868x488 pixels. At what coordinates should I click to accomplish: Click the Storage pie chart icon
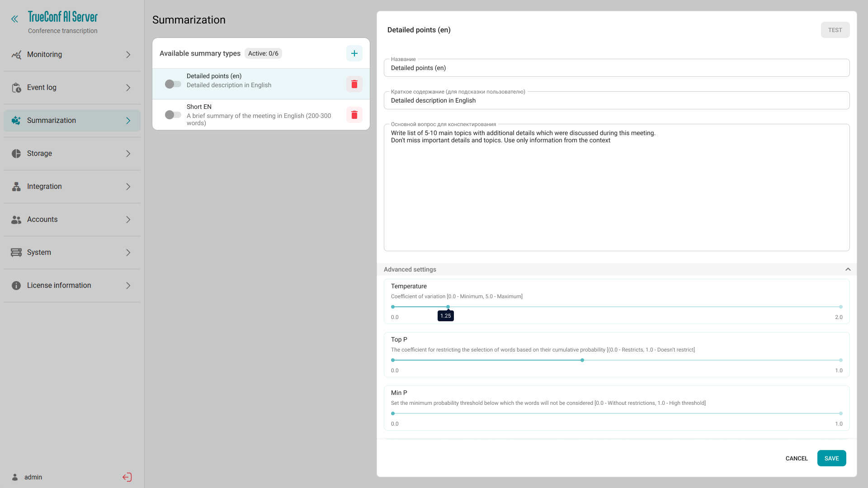tap(16, 154)
